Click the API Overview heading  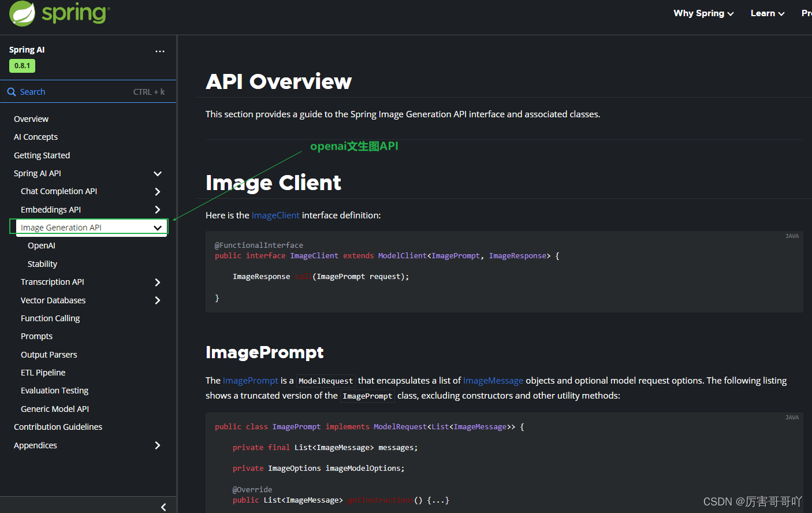tap(278, 81)
